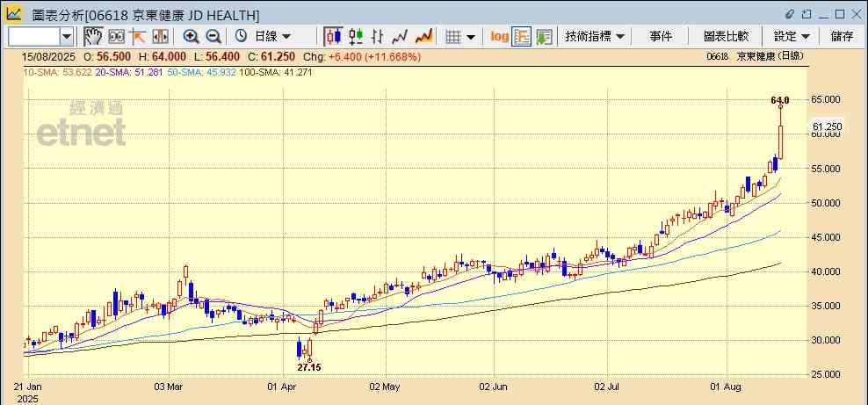This screenshot has height=405, width=868.
Task: Switch to red-blue candlestick chart type
Action: (x=333, y=37)
